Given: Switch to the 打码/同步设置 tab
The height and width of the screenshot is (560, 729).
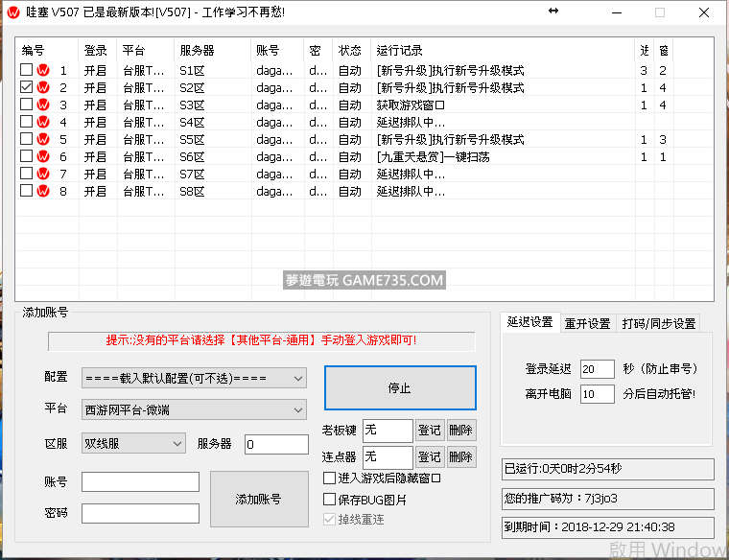Looking at the screenshot, I should point(658,323).
